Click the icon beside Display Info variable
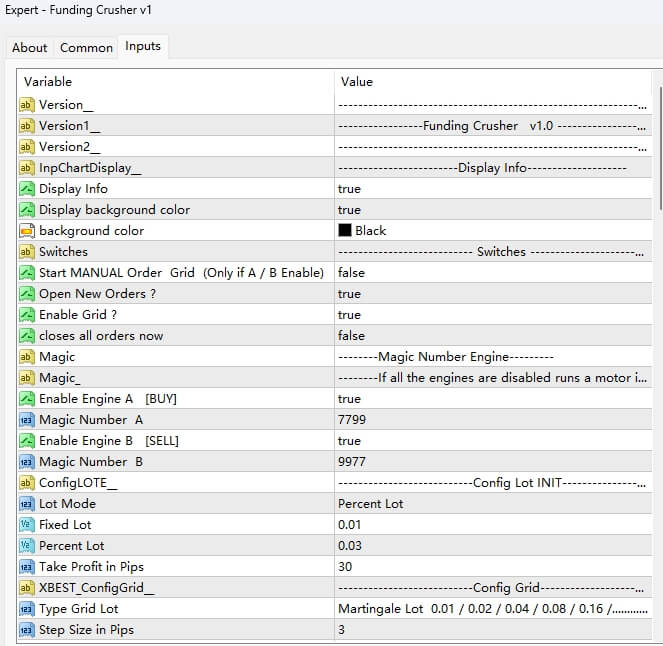Viewport: 663px width, 646px height. (x=27, y=189)
